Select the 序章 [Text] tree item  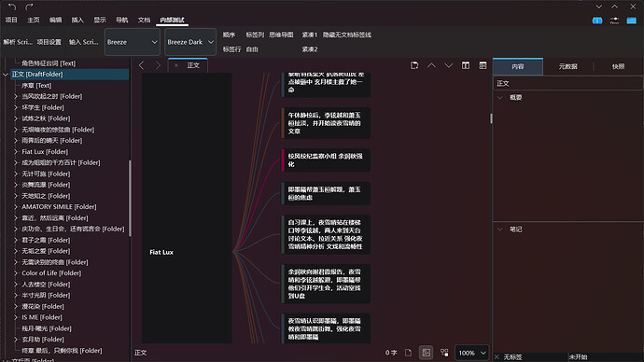pyautogui.click(x=36, y=86)
